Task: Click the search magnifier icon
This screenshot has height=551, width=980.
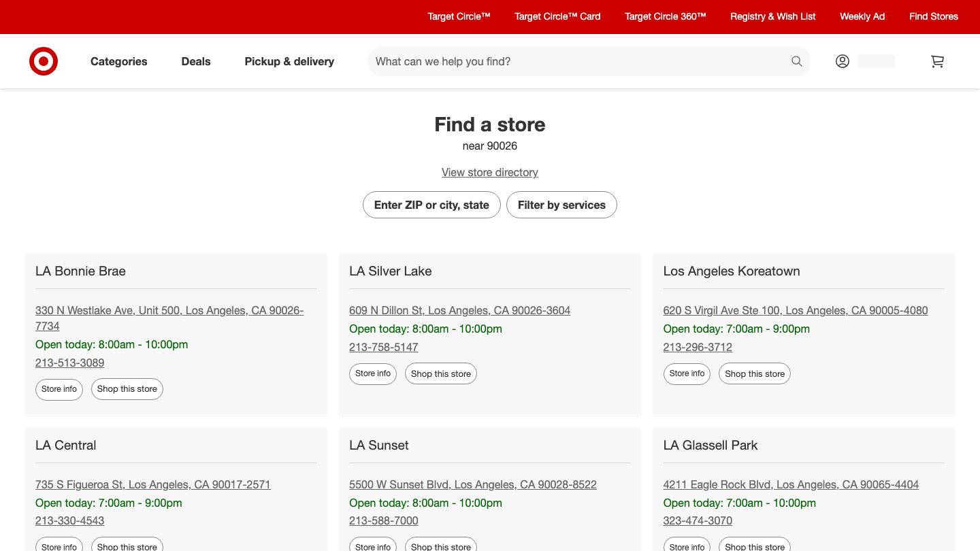Action: coord(796,61)
